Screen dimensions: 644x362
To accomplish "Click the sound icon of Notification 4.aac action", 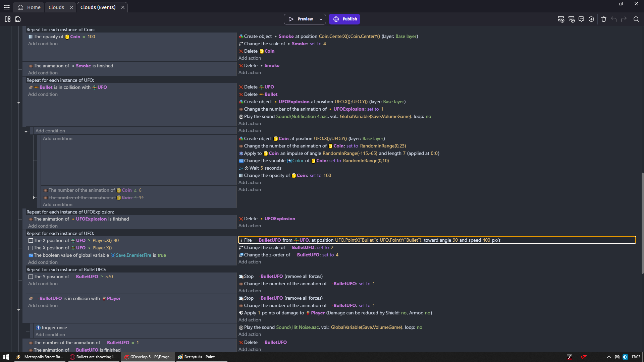I will point(241,117).
